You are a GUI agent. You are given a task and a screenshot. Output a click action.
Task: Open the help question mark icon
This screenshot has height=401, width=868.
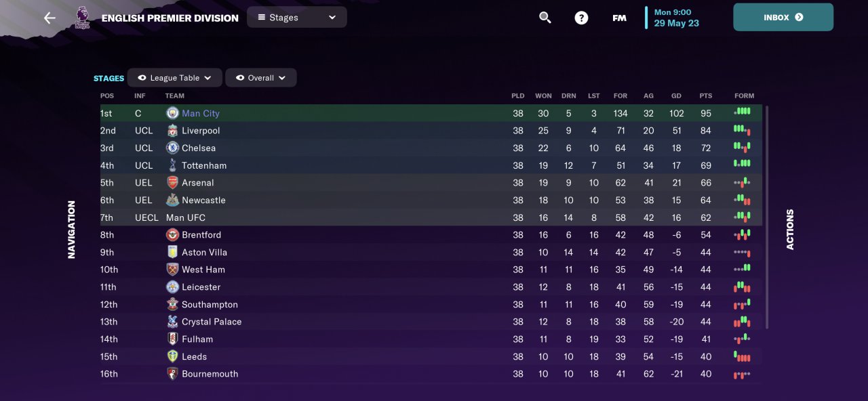pyautogui.click(x=581, y=18)
